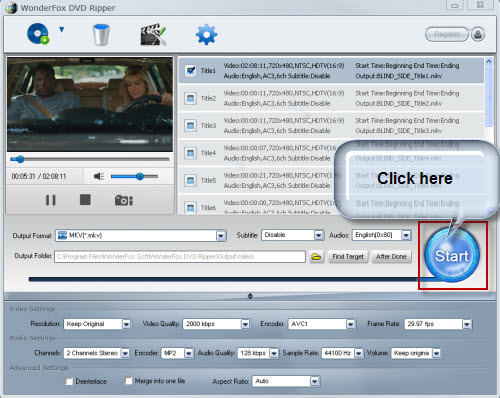The width and height of the screenshot is (500, 398).
Task: Click the volume slider handle
Action: [x=140, y=176]
